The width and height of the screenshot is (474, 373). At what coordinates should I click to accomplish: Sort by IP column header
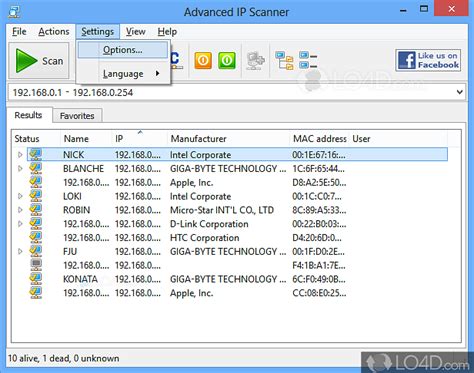pos(139,139)
